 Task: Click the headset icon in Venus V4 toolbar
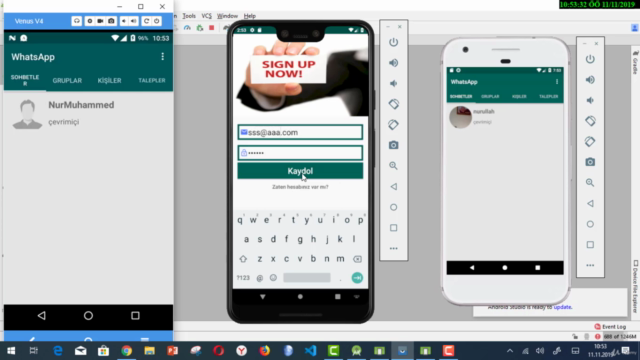76,21
